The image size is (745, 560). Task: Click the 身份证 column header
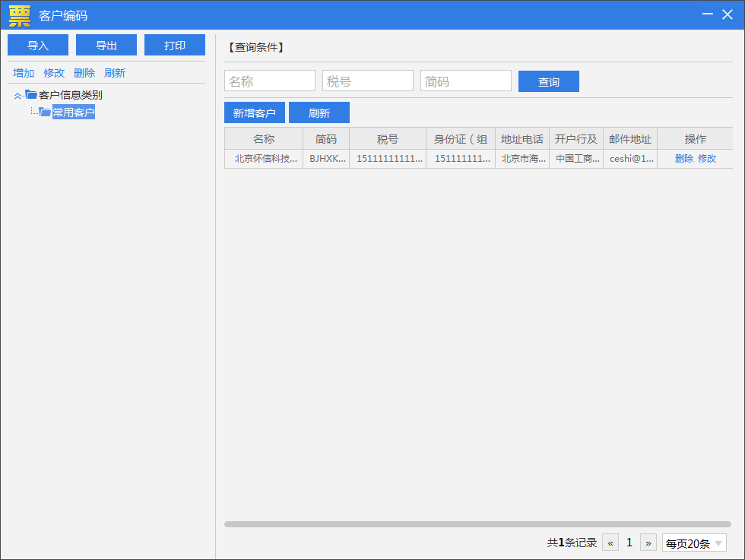coord(461,139)
